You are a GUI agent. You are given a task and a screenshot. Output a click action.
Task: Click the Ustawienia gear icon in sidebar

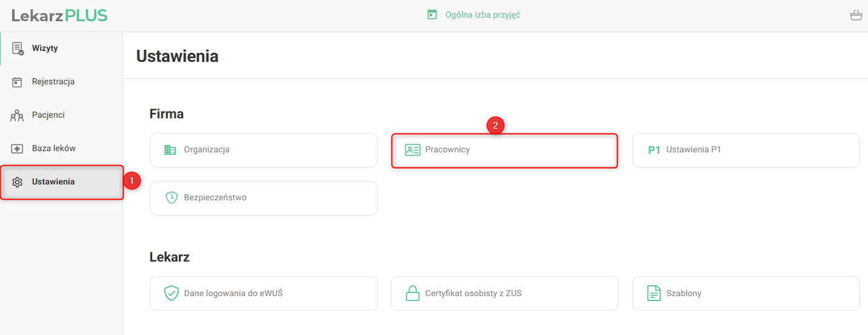point(17,182)
